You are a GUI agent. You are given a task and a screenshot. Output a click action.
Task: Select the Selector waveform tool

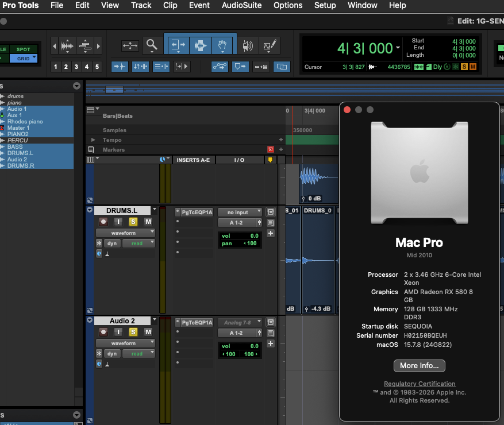pos(200,45)
